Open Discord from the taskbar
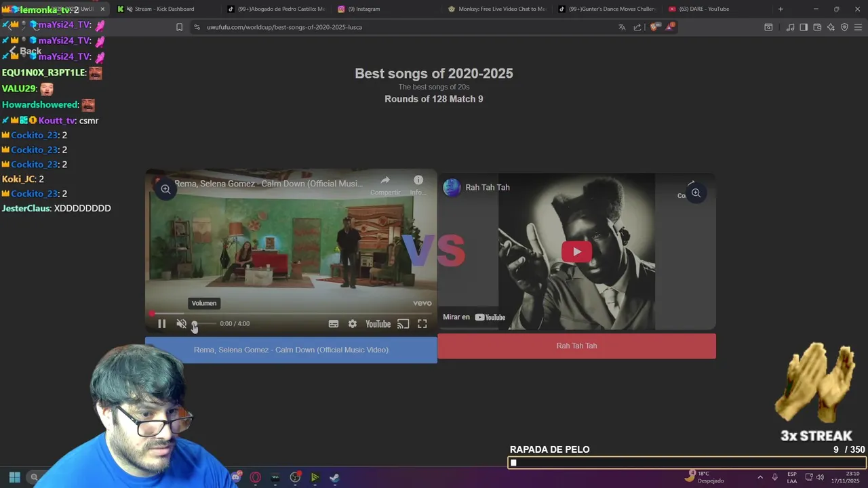The height and width of the screenshot is (488, 868). [x=235, y=477]
